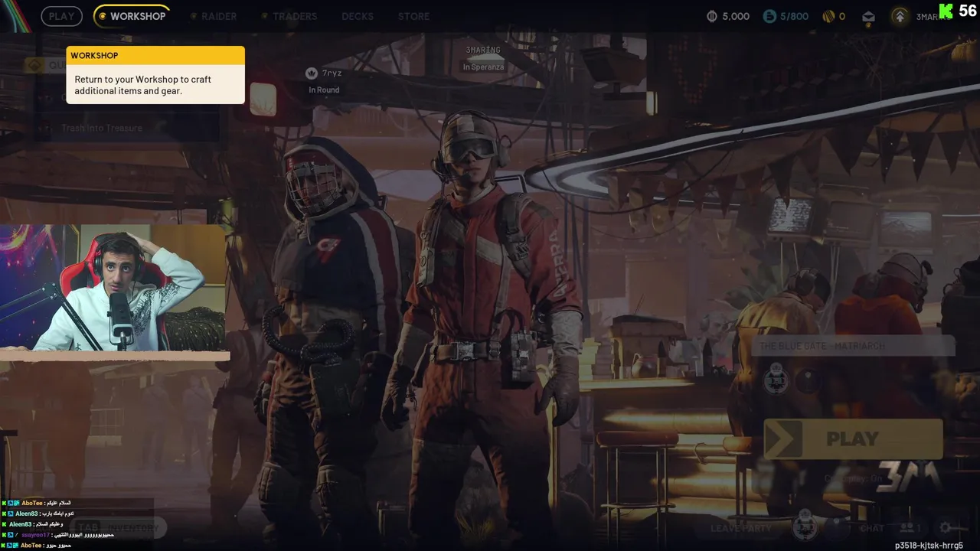The width and height of the screenshot is (980, 551).
Task: Click the crown icon beside 7ryz
Action: pyautogui.click(x=312, y=73)
